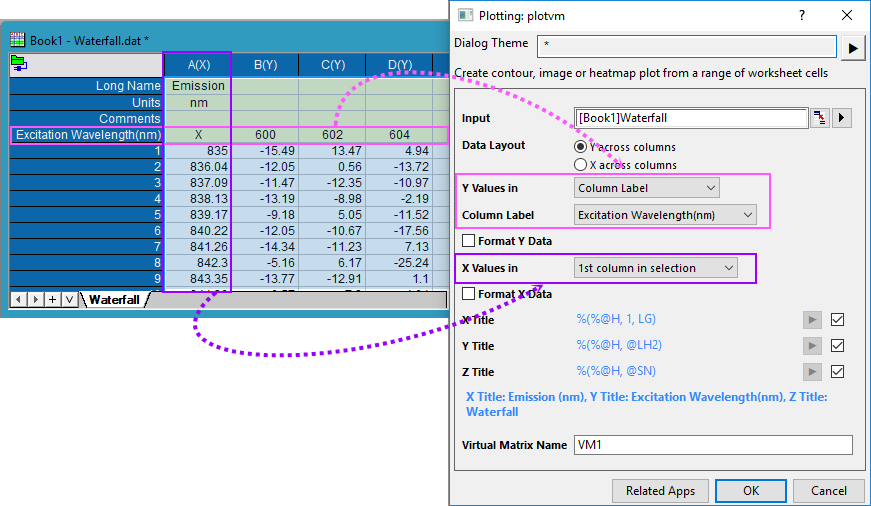
Task: Click the Y Title value %(%@H, @LH2)
Action: pyautogui.click(x=619, y=345)
